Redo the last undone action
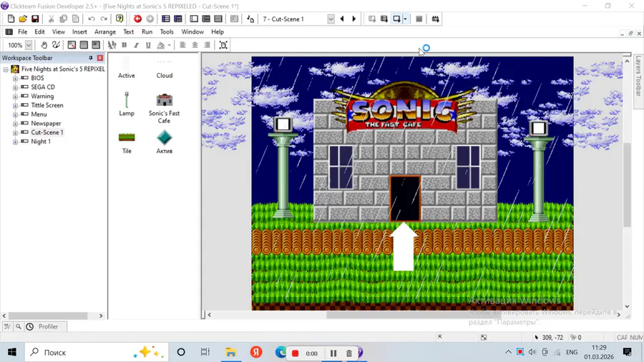The image size is (644, 362). point(104,19)
